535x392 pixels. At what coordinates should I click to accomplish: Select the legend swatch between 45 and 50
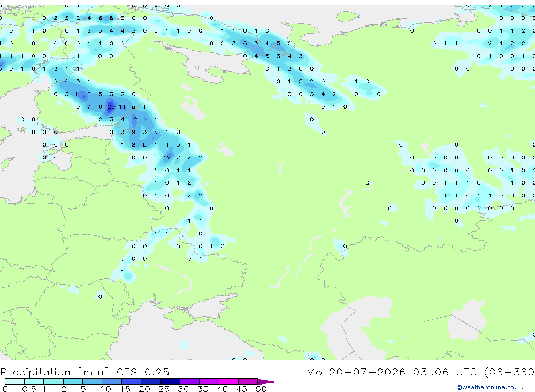click(248, 381)
